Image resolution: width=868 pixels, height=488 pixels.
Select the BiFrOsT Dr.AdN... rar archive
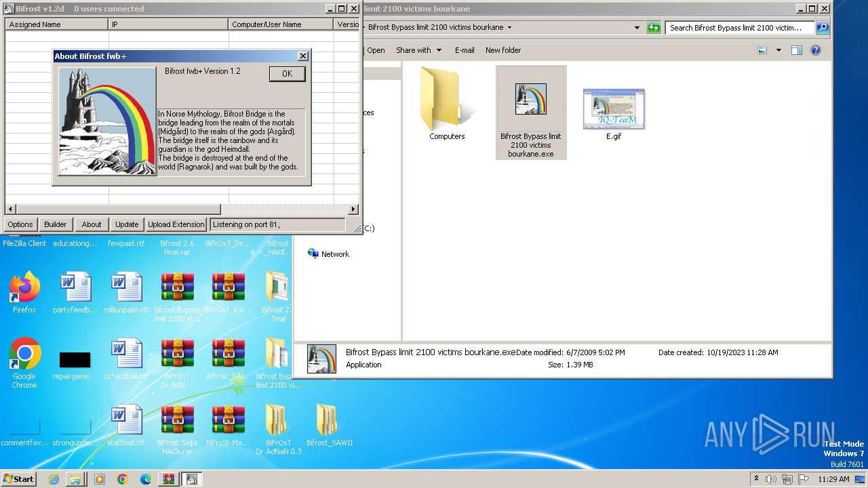click(177, 363)
